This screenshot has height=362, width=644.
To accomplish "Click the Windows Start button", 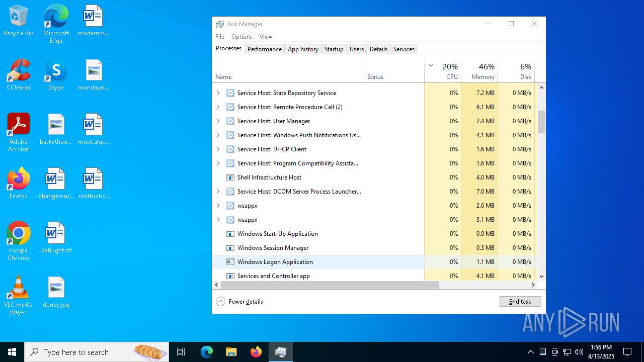I will 12,352.
